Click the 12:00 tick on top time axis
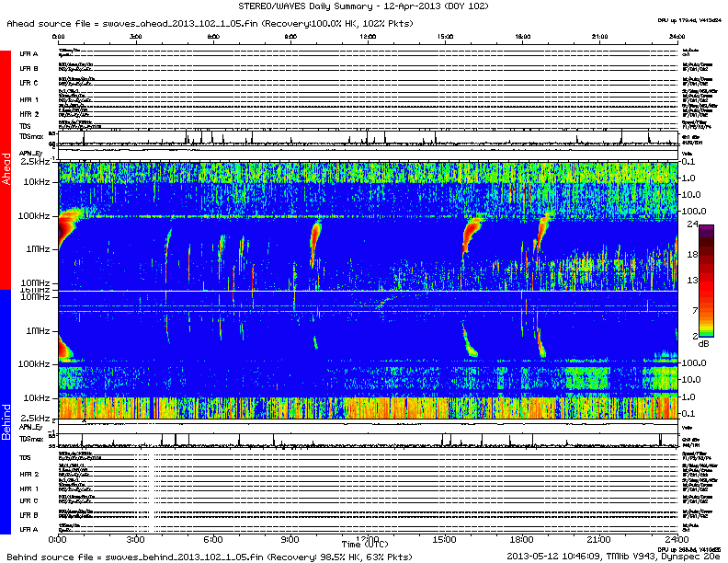This screenshot has width=728, height=563. (368, 38)
